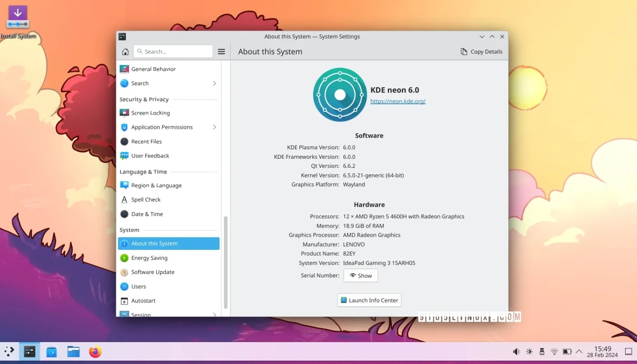
Task: Select the Autostart settings icon
Action: (x=124, y=300)
